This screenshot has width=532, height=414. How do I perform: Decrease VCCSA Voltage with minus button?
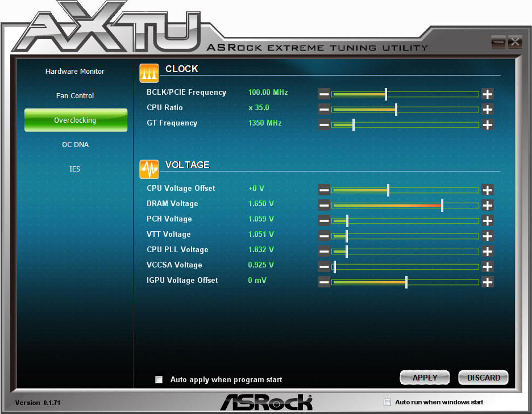point(324,266)
